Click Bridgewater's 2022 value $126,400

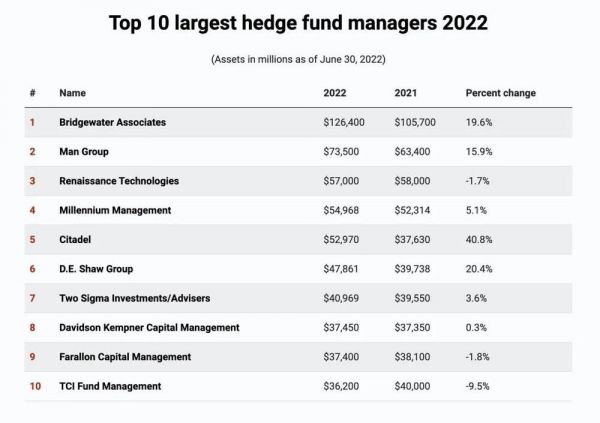(344, 122)
